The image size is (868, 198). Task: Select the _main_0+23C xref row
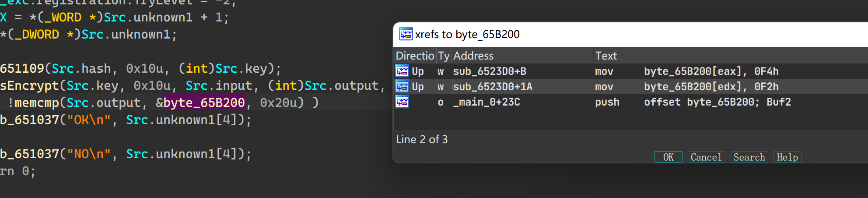pyautogui.click(x=486, y=102)
